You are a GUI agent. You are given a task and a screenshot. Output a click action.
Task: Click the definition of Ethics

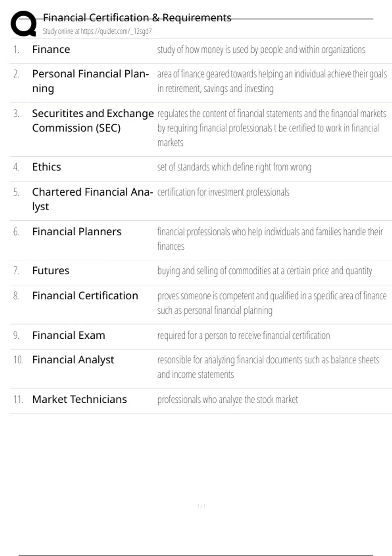pyautogui.click(x=234, y=167)
